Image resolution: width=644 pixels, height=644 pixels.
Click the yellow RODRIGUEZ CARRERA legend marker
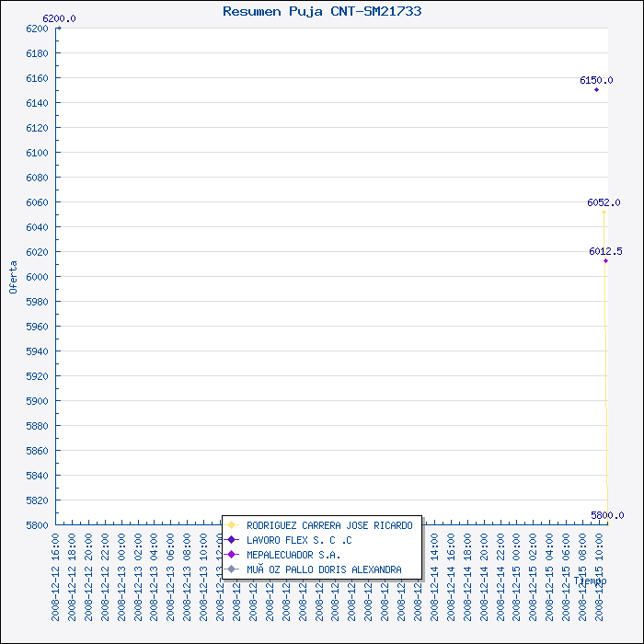coord(232,525)
